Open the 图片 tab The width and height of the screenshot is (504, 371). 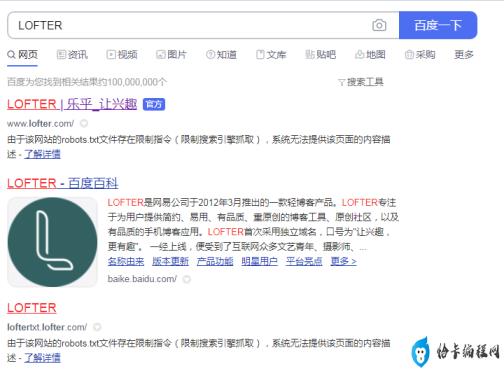point(171,54)
